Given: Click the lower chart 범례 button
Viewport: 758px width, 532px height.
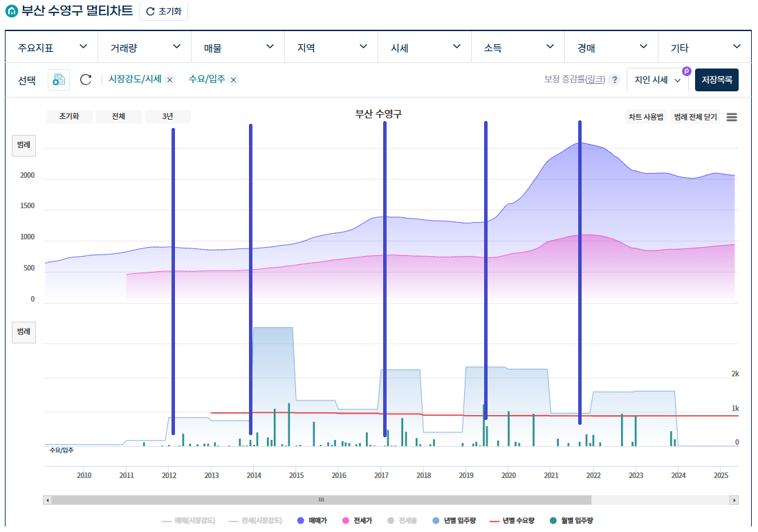Looking at the screenshot, I should pos(24,332).
